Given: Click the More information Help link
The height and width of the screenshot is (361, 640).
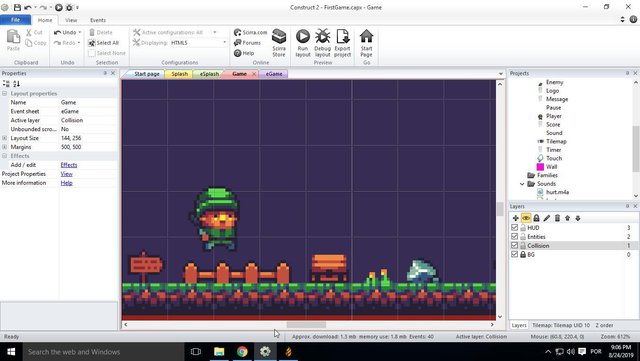Looking at the screenshot, I should 67,183.
